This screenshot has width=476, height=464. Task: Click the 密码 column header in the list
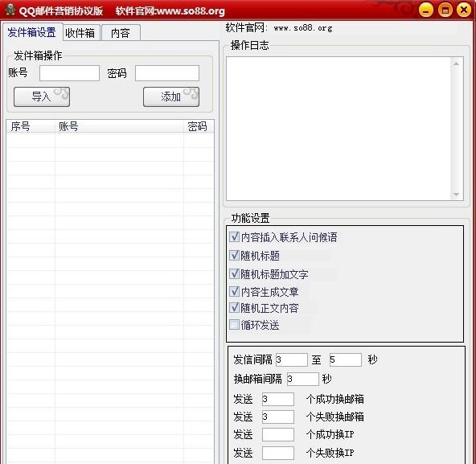coord(199,126)
